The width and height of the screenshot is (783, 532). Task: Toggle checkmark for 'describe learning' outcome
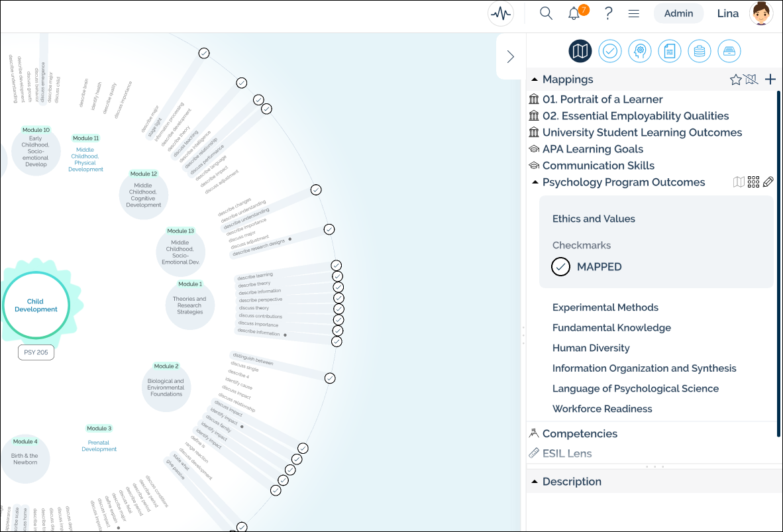coord(336,265)
